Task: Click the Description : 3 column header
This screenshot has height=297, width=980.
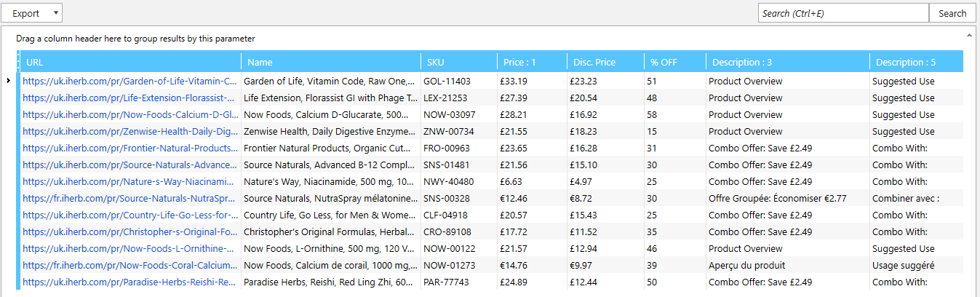Action: 786,62
